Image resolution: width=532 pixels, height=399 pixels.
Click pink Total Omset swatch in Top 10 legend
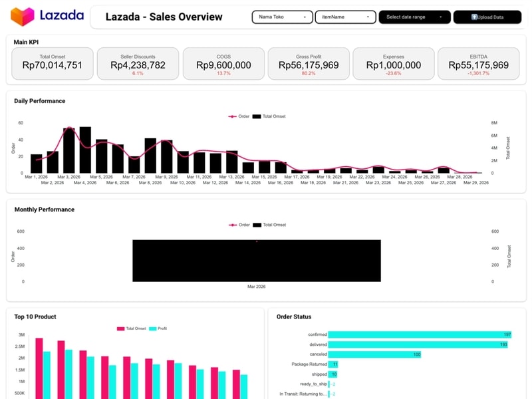121,329
